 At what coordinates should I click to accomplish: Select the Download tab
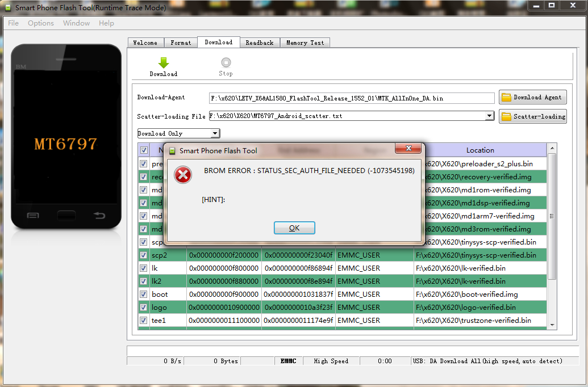click(219, 42)
